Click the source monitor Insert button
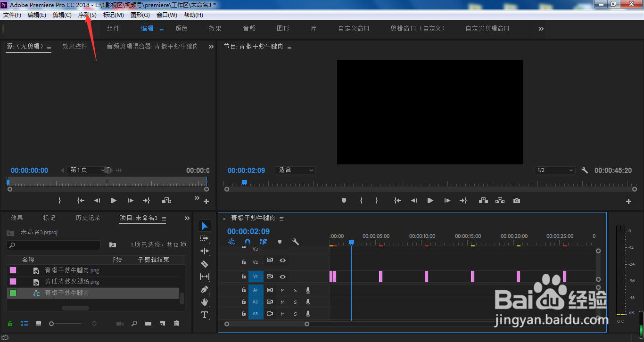644x342 pixels. tap(166, 200)
